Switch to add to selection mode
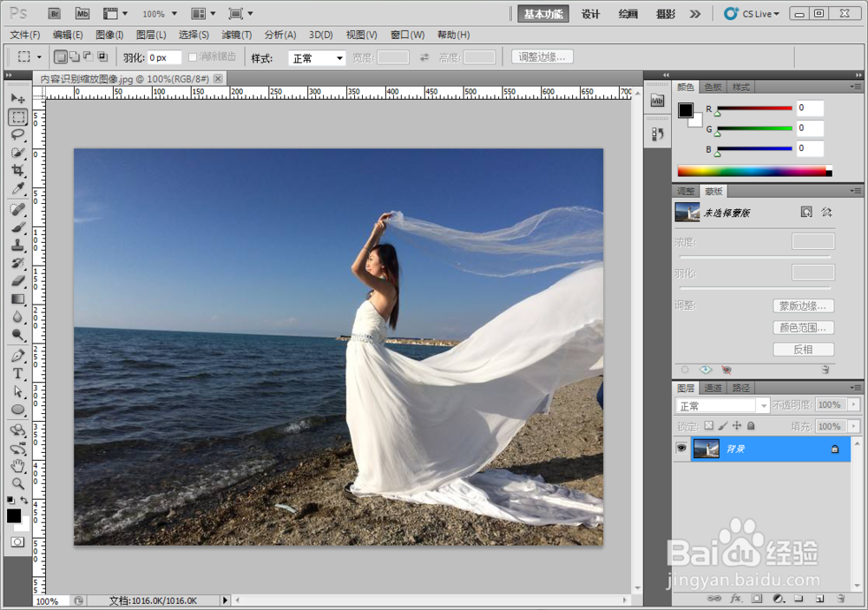 (75, 56)
